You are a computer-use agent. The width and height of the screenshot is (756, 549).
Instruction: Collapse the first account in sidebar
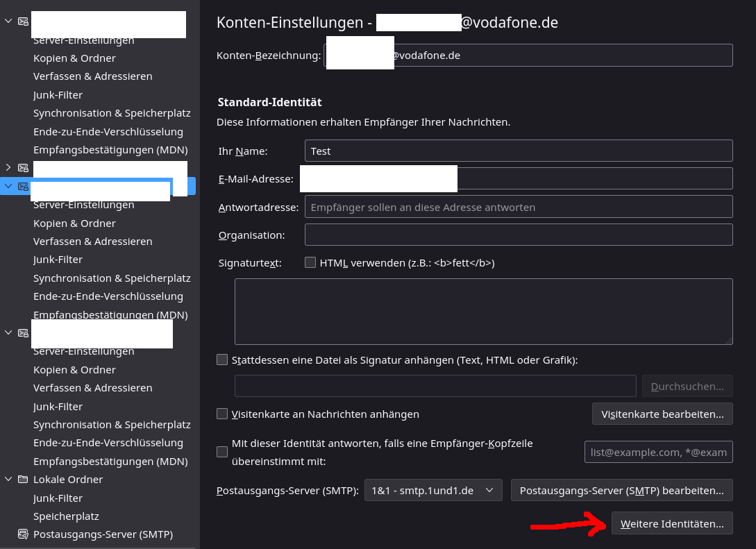pyautogui.click(x=8, y=21)
